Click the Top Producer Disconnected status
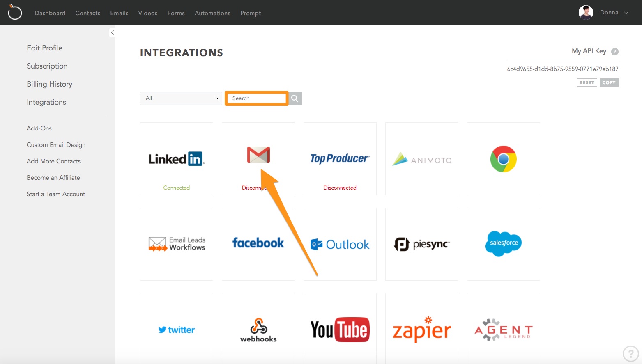This screenshot has width=642, height=364. (x=340, y=188)
